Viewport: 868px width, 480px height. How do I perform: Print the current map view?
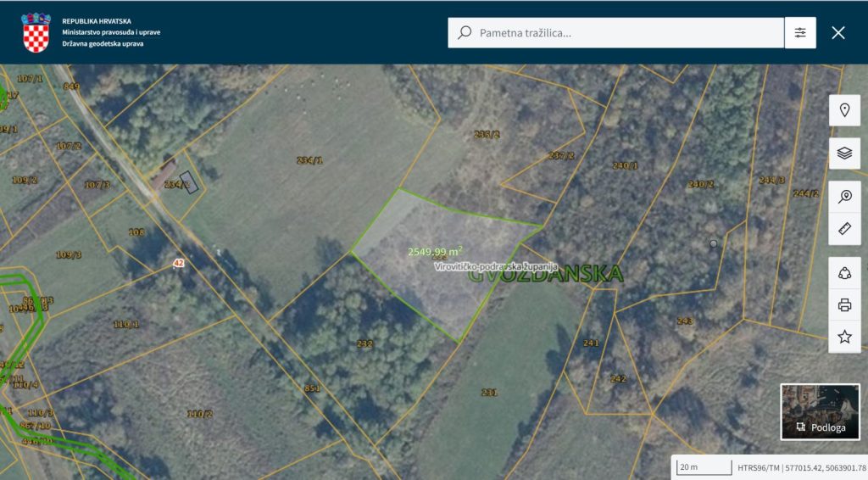pyautogui.click(x=844, y=305)
